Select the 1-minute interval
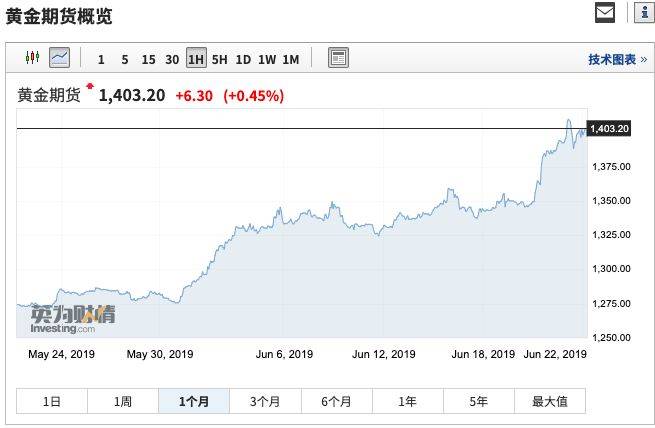The image size is (655, 428). pos(101,59)
